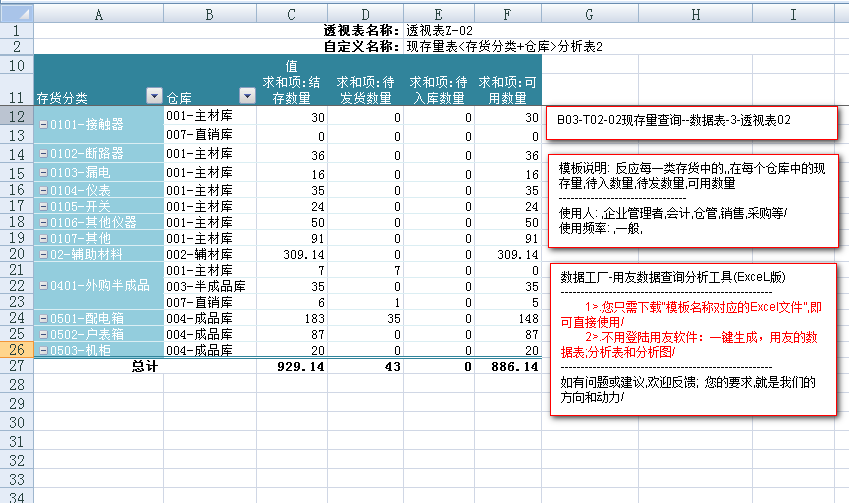Collapse the 0503-机柜 group

(x=43, y=350)
